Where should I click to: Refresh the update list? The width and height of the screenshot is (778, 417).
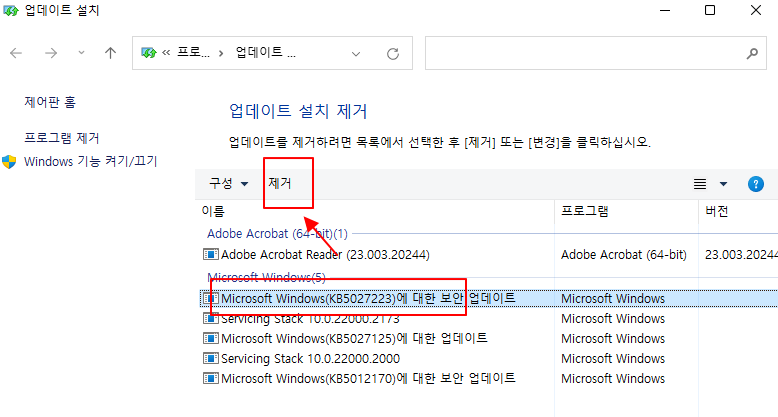pyautogui.click(x=393, y=54)
